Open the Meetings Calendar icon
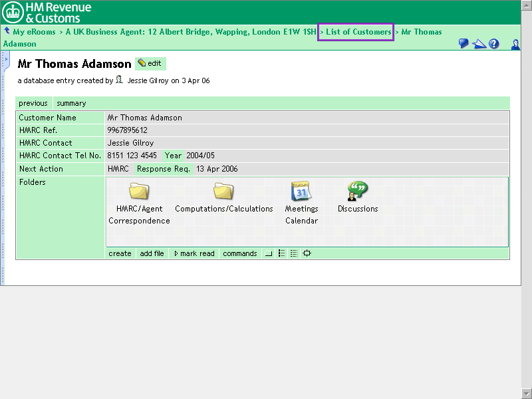 301,192
